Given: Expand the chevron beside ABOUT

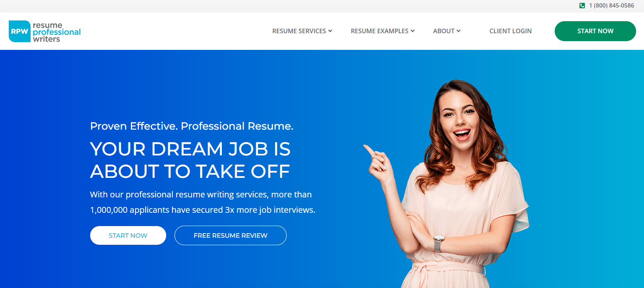Looking at the screenshot, I should 458,31.
